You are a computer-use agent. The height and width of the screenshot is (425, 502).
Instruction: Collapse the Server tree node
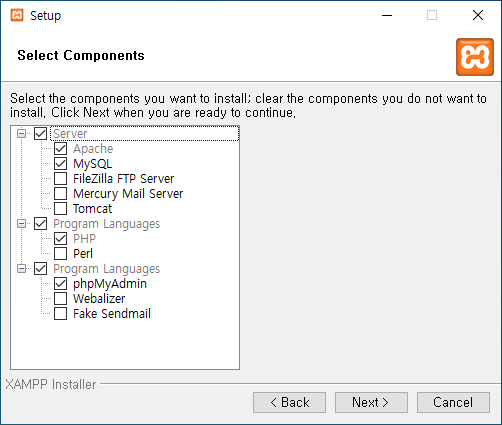(21, 133)
